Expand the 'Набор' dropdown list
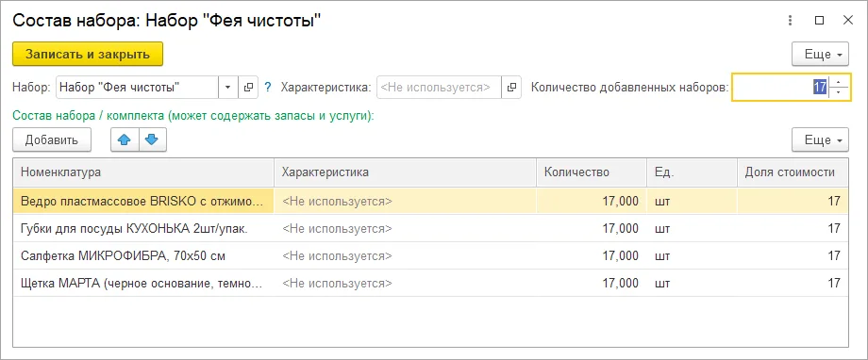Image resolution: width=868 pixels, height=360 pixels. [228, 88]
